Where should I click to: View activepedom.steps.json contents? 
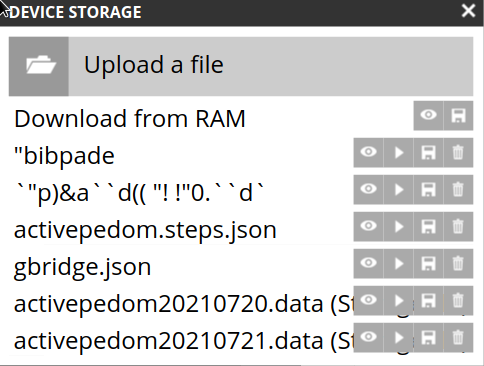(x=368, y=227)
